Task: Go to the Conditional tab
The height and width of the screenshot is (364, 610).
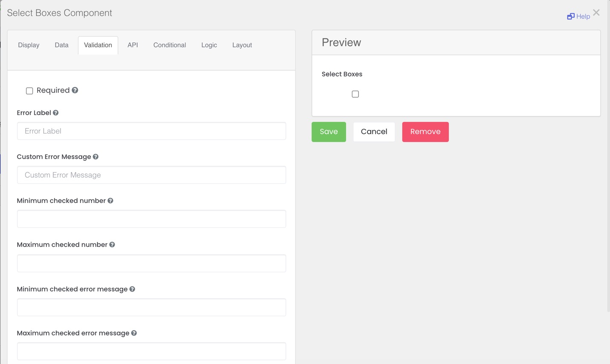Action: [169, 45]
